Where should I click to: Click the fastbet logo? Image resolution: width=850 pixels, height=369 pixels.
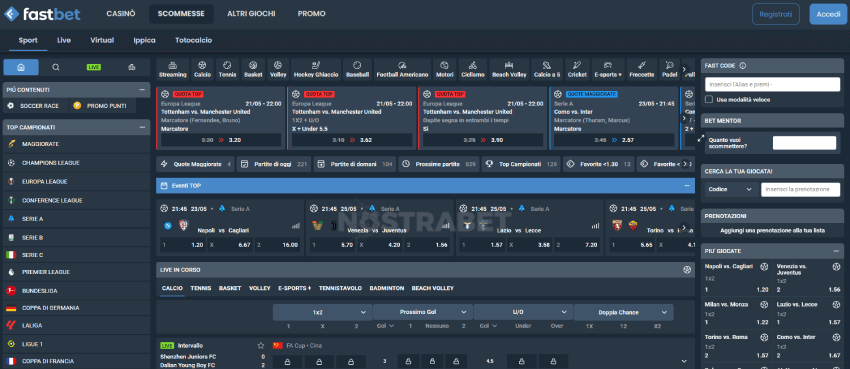tap(42, 14)
